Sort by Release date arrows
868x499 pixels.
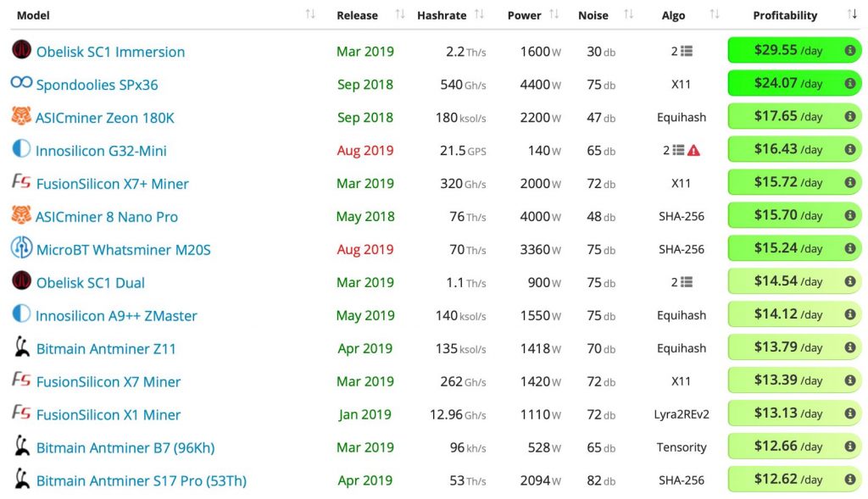click(x=400, y=14)
